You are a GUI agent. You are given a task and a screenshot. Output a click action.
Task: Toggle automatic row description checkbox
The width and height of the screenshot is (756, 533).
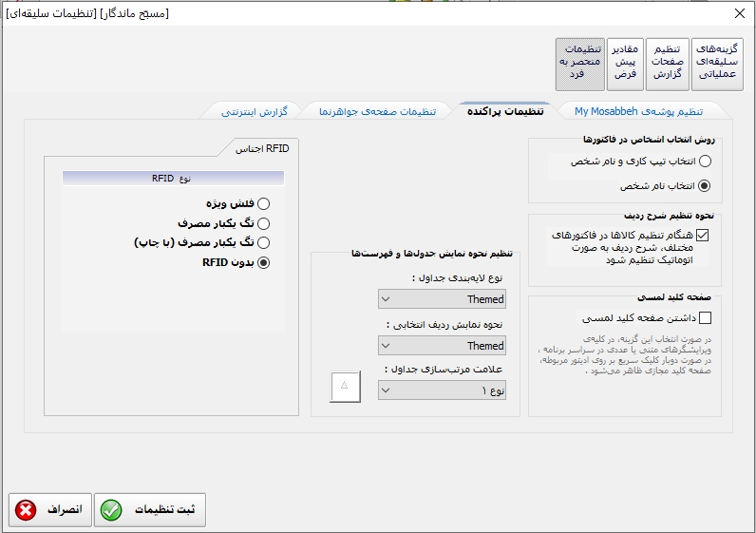(703, 235)
